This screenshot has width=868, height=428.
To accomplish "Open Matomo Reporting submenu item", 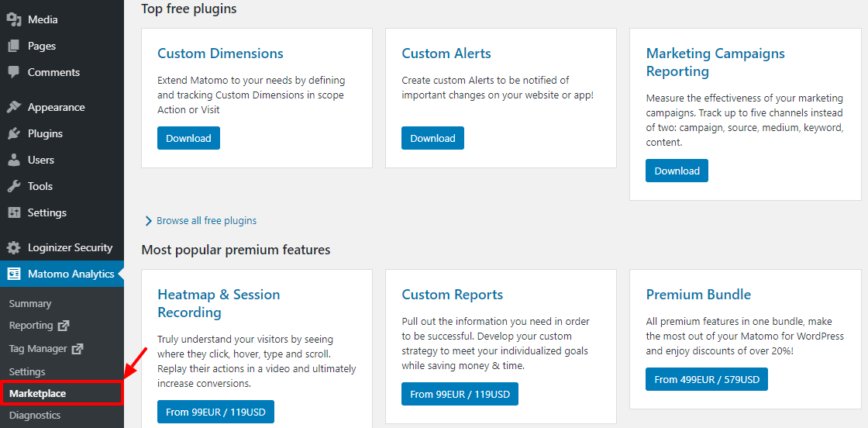I will (31, 326).
